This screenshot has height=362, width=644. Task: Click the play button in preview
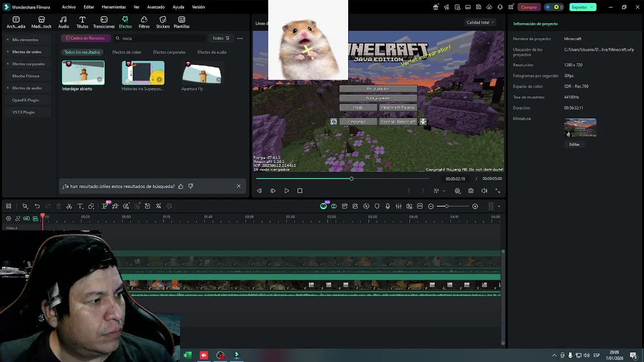point(287,191)
